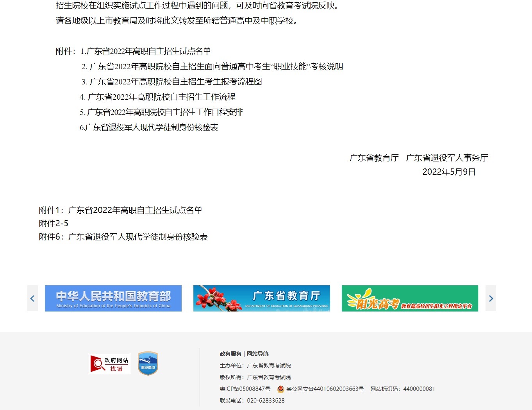Open the 粤ICP备05008847号 record link
Screen dimensions: 532x410
[x=245, y=389]
